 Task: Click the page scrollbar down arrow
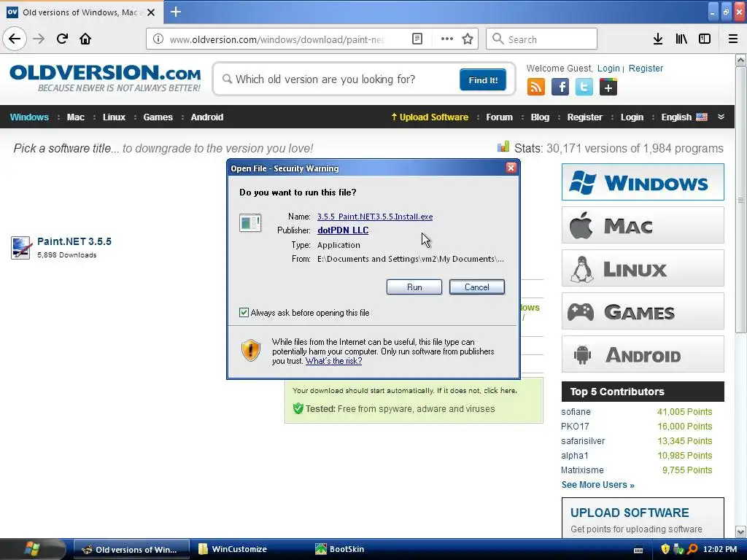(x=740, y=532)
